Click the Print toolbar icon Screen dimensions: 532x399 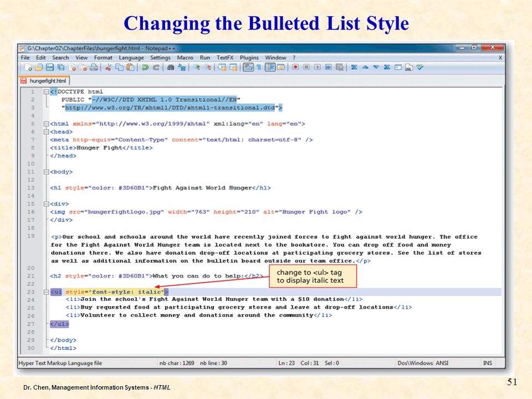pos(94,68)
